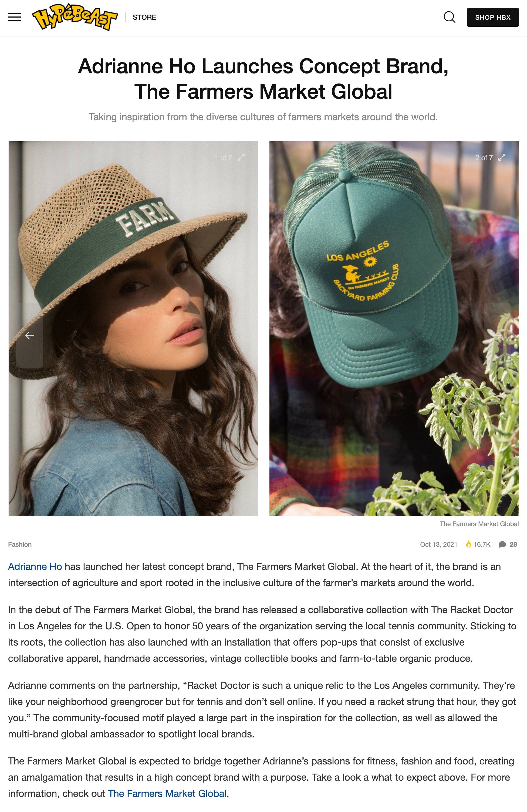Click the 28 comments count

coord(513,544)
